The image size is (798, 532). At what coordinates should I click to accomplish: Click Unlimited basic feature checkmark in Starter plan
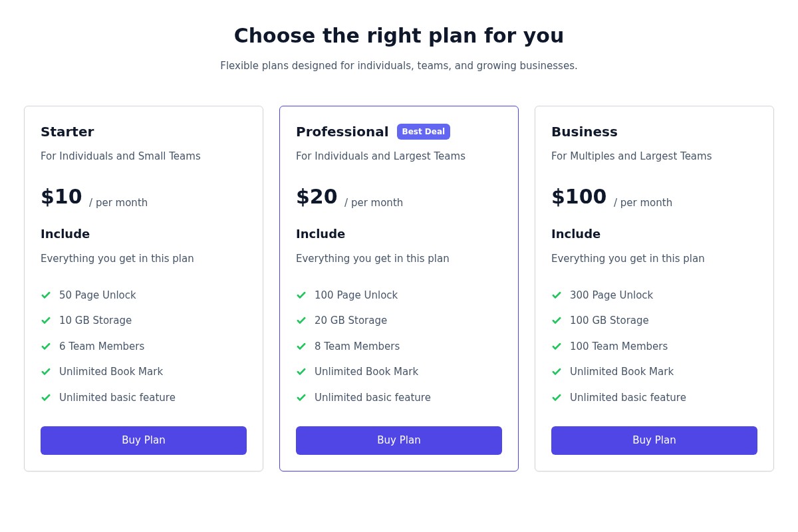[x=46, y=398]
